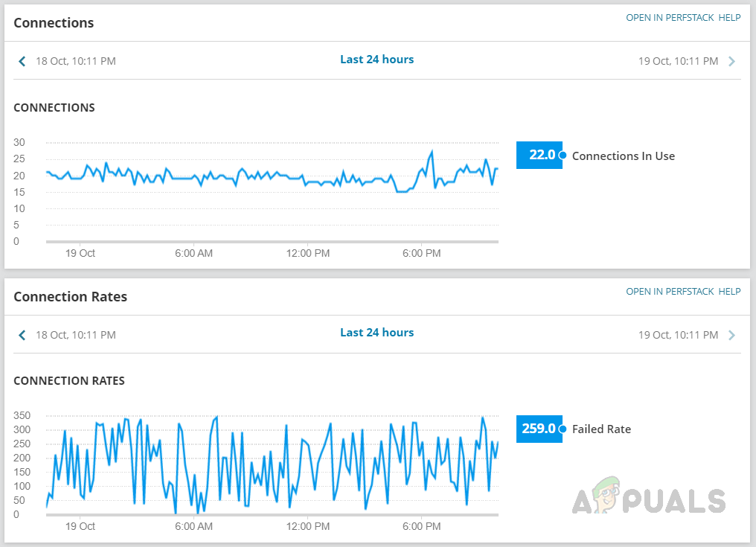756x547 pixels.
Task: Click the 22.0 Connections In Use value badge
Action: pyautogui.click(x=539, y=156)
